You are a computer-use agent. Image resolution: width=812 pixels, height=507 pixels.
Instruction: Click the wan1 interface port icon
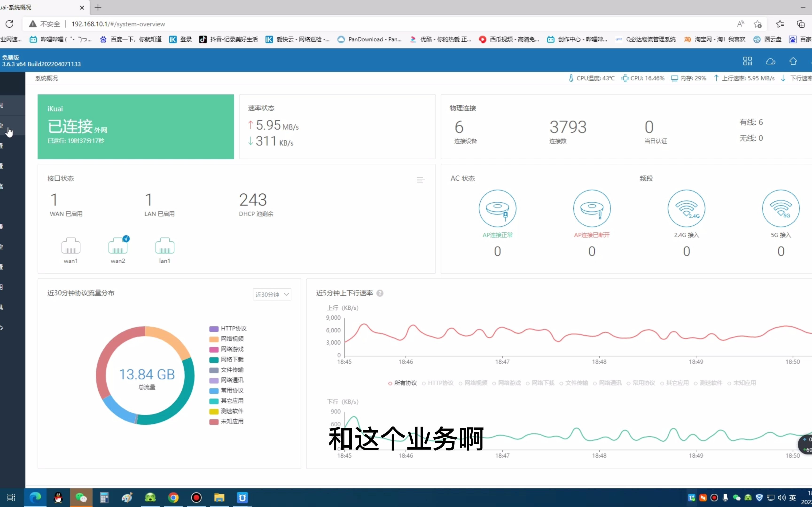pos(71,246)
